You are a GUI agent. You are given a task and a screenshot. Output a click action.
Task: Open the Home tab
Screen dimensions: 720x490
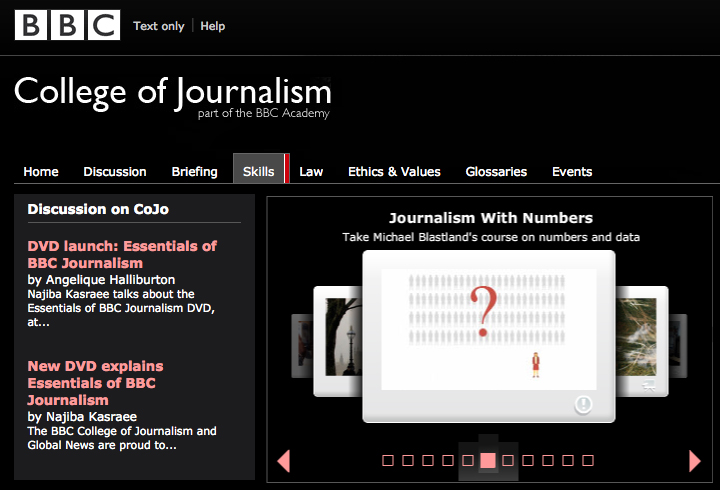pyautogui.click(x=41, y=172)
